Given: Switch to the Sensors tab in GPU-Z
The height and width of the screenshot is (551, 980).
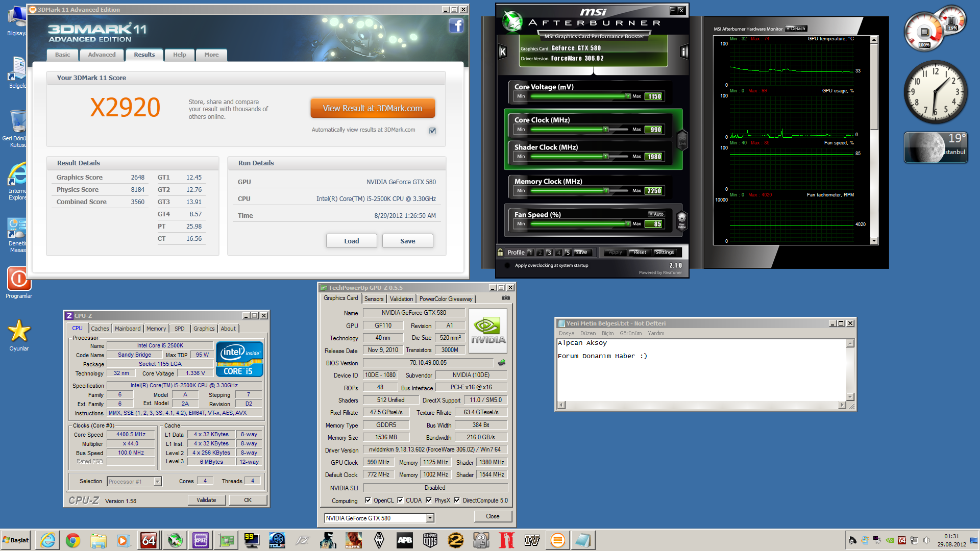Looking at the screenshot, I should [x=374, y=299].
